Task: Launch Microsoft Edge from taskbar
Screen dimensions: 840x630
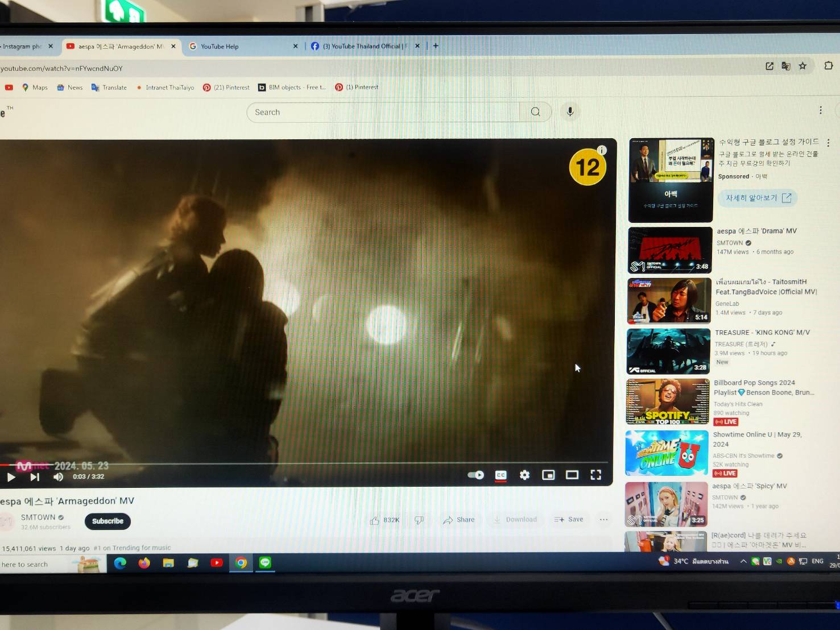Action: (120, 563)
